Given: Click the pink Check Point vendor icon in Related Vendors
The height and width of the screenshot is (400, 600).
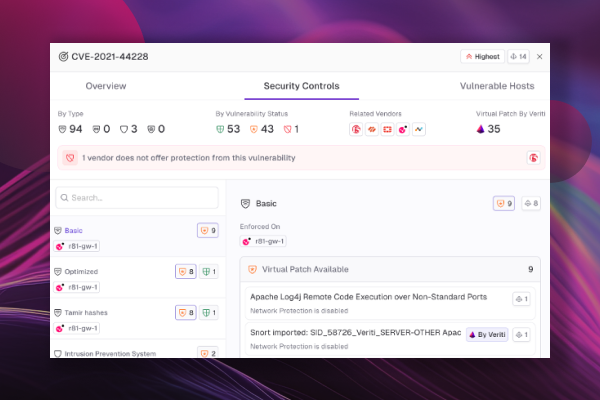Looking at the screenshot, I should 403,129.
